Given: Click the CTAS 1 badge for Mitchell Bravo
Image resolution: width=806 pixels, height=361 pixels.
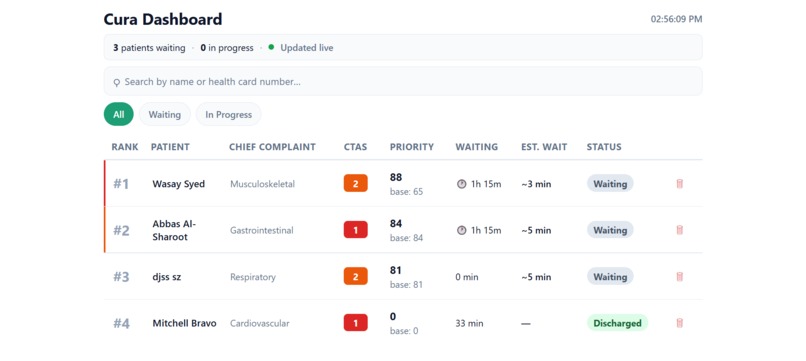Looking at the screenshot, I should (356, 322).
